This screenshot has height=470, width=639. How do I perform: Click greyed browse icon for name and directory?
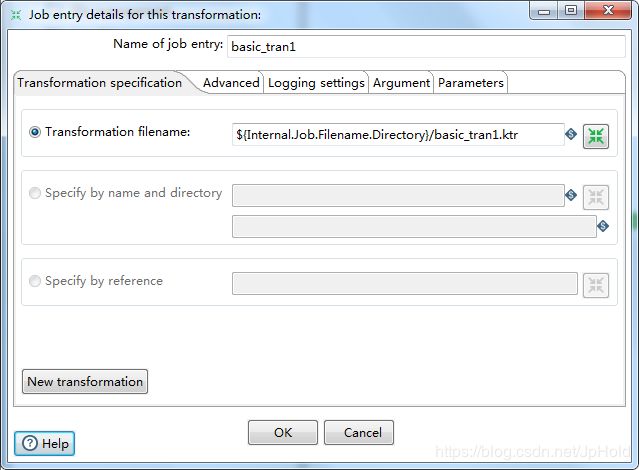(596, 197)
